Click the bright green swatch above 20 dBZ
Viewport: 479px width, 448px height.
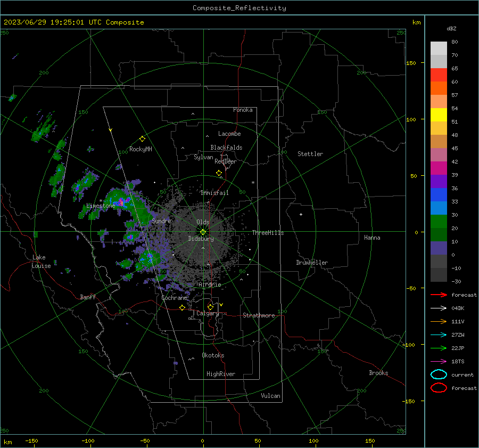click(439, 221)
